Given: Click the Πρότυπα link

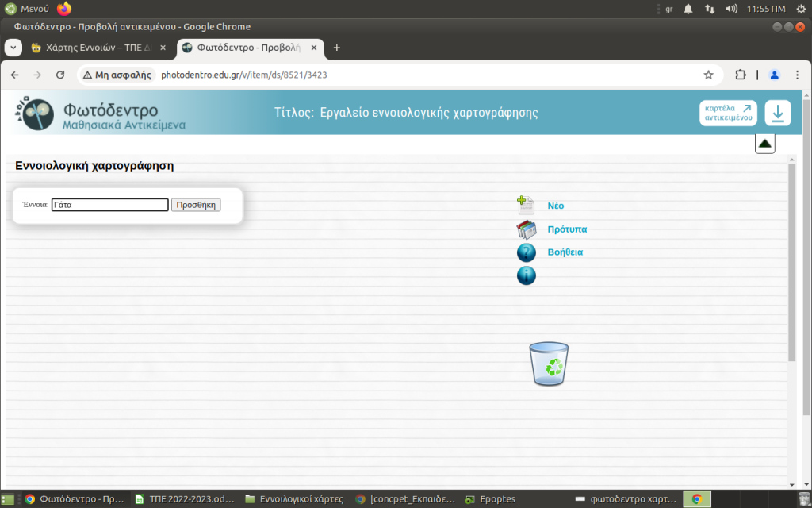Looking at the screenshot, I should tap(567, 229).
